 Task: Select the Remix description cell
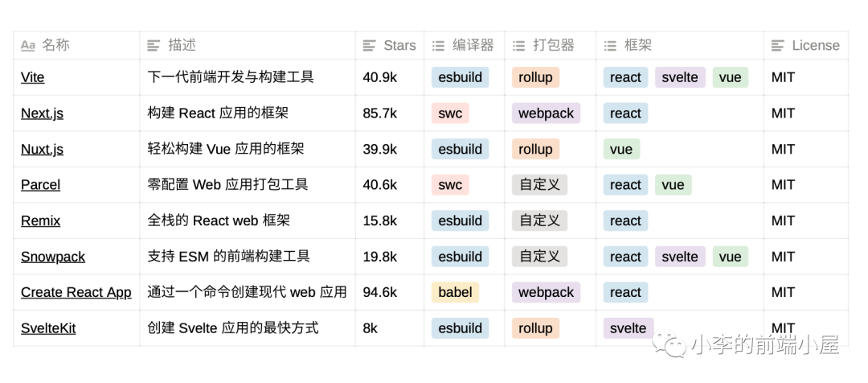219,220
